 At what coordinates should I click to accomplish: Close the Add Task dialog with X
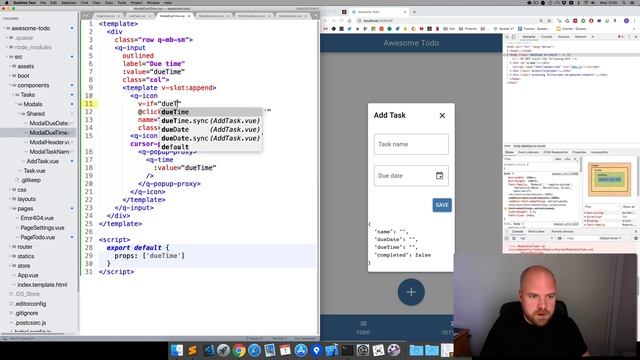[x=442, y=116]
